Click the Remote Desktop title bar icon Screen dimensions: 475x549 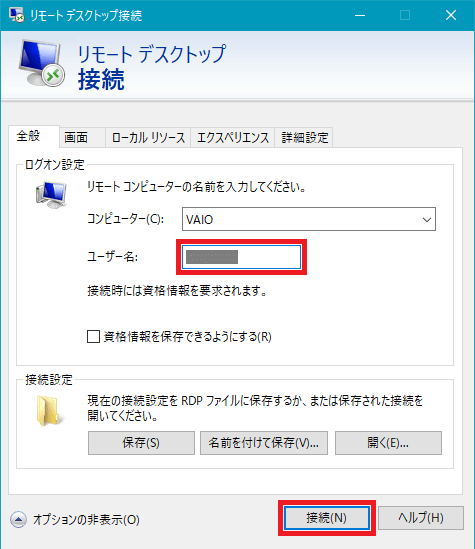tap(16, 15)
